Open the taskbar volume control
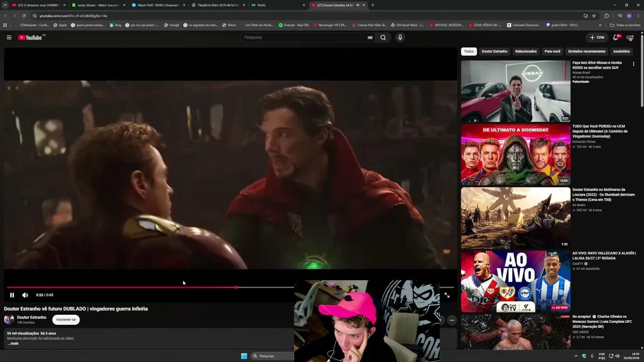Screen dimensions: 644x362 (x=618, y=356)
